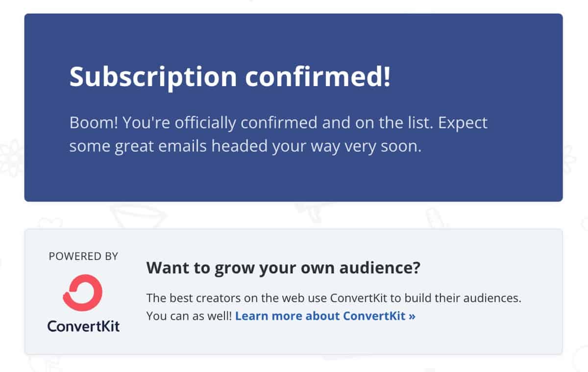Viewport: 588px width, 372px height.
Task: Click "The best creators on the web" sentence
Action: tap(334, 298)
